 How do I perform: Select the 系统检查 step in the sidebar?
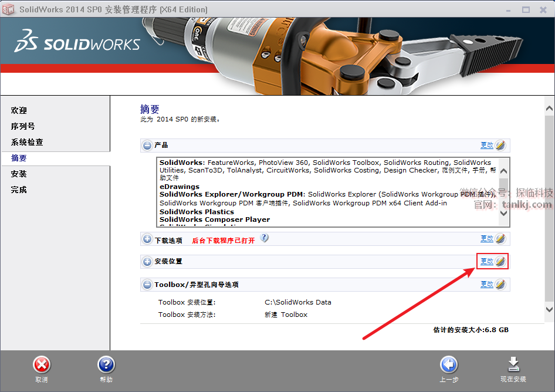click(27, 143)
